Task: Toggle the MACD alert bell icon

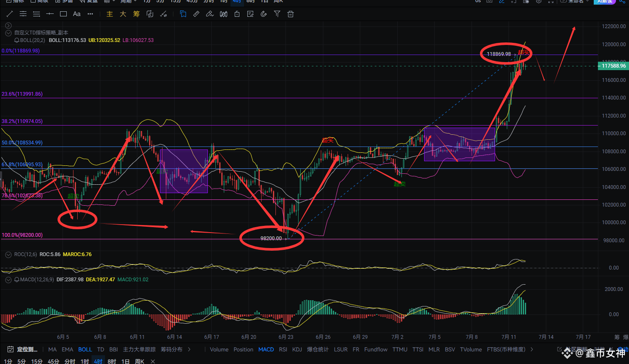Action: coord(17,280)
